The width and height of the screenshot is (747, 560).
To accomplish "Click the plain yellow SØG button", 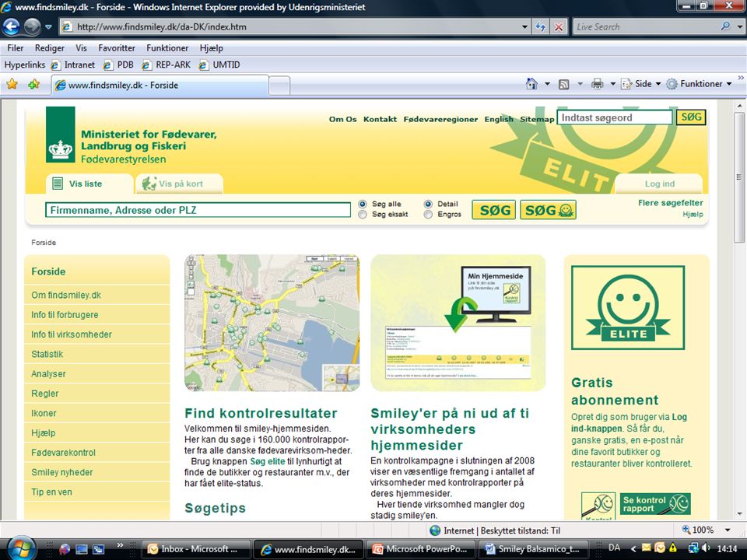I will point(493,210).
